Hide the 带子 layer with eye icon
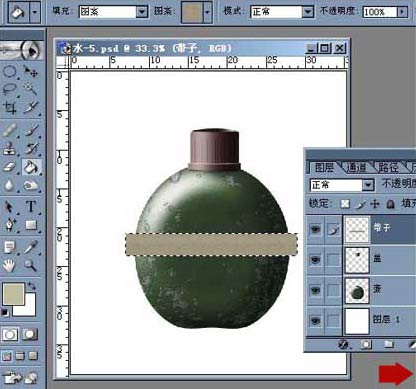 [x=315, y=229]
